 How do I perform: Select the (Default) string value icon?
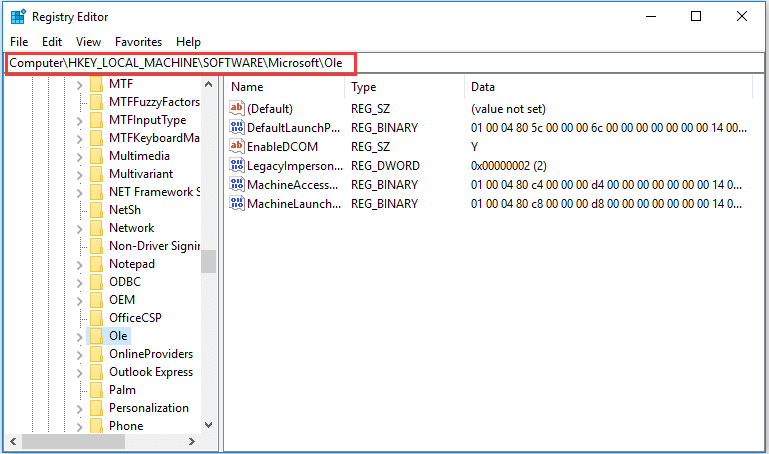click(x=237, y=108)
